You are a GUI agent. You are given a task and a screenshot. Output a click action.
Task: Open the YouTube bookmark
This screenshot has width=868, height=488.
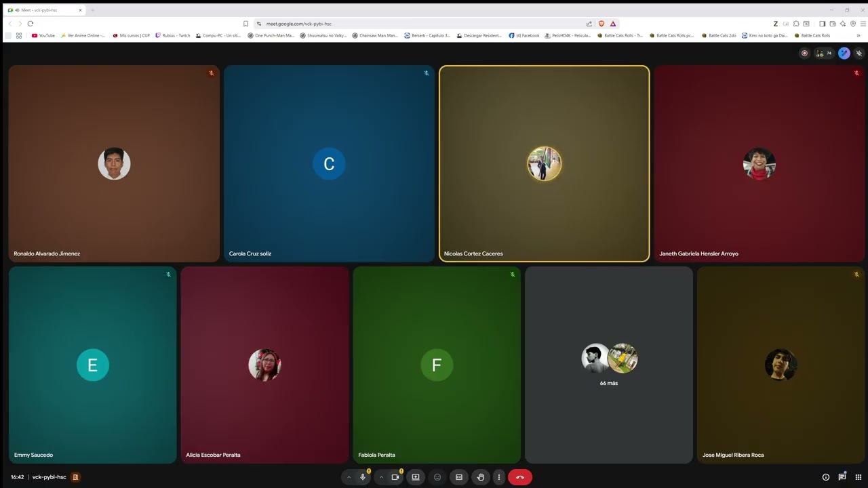[43, 35]
